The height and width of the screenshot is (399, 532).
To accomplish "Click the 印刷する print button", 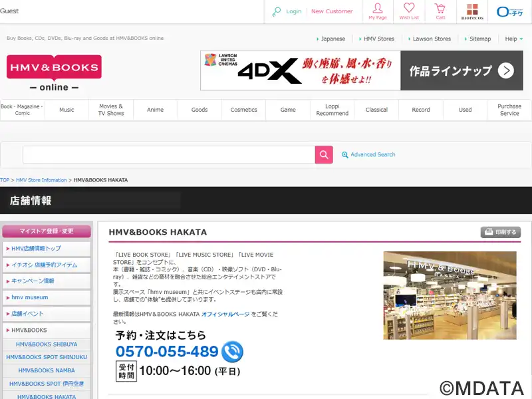I will (x=501, y=232).
